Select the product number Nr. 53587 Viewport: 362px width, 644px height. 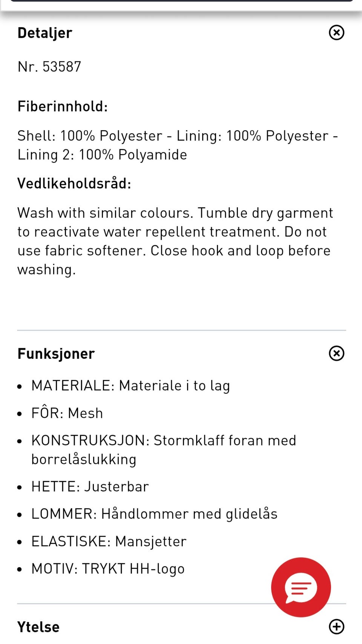pos(49,67)
